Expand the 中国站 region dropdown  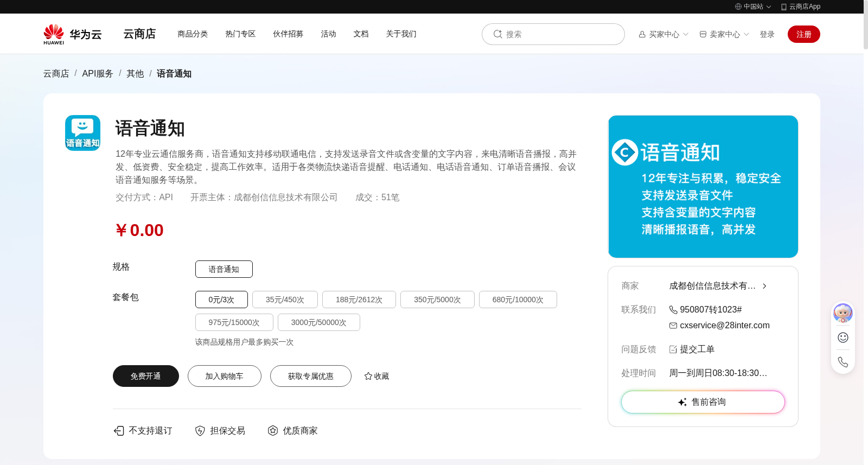(x=769, y=7)
